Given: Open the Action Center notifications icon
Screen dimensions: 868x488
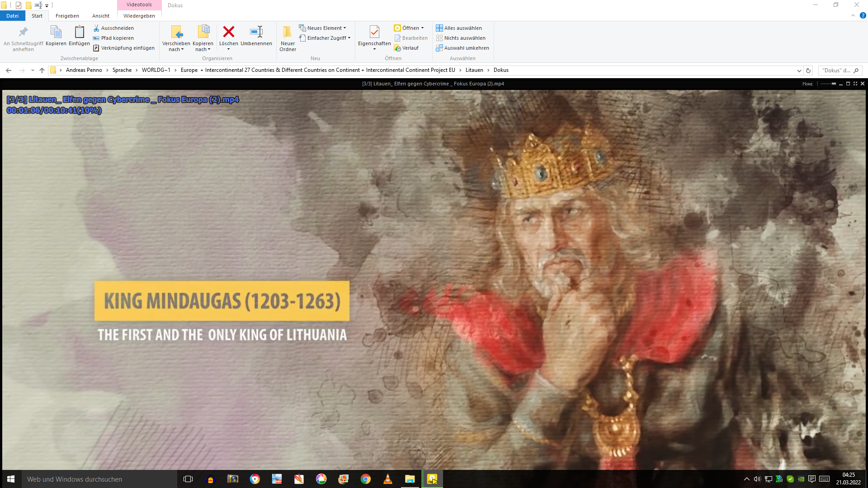Looking at the screenshot, I should point(812,479).
